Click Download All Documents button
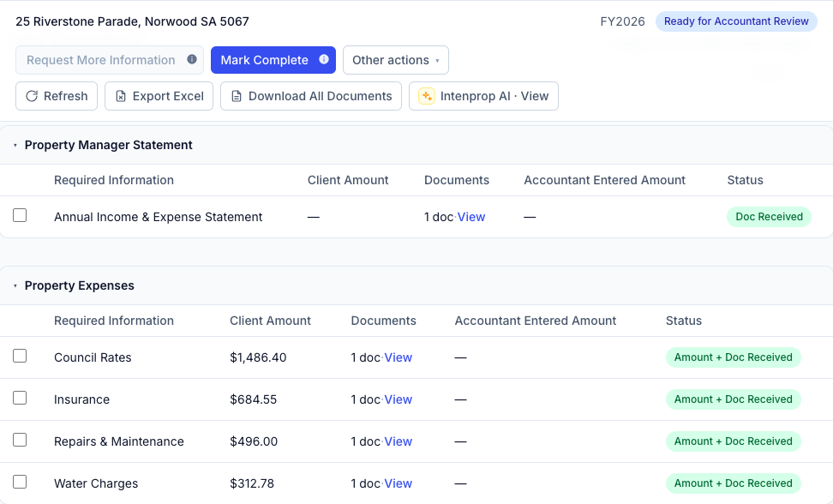Viewport: 833px width, 504px height. click(x=311, y=96)
